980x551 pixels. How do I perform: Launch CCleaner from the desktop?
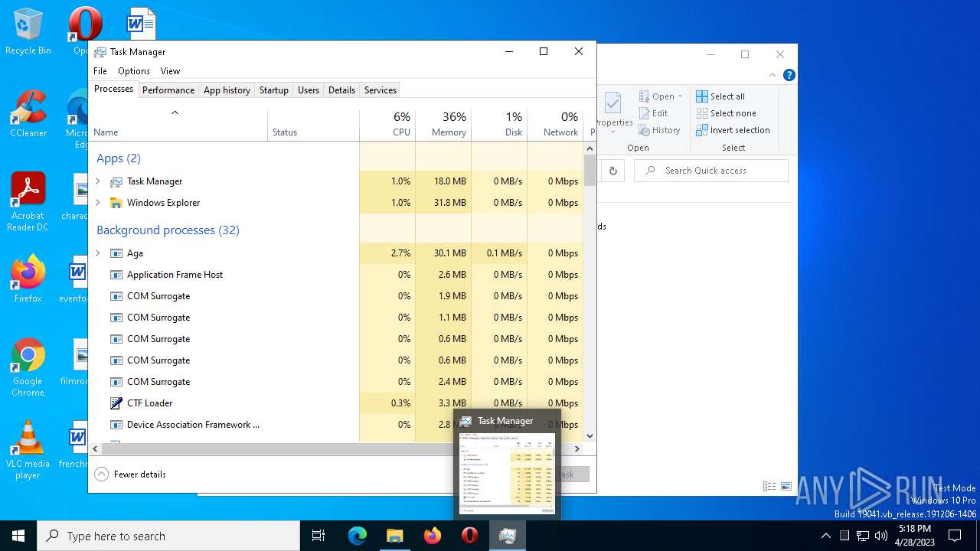click(28, 113)
